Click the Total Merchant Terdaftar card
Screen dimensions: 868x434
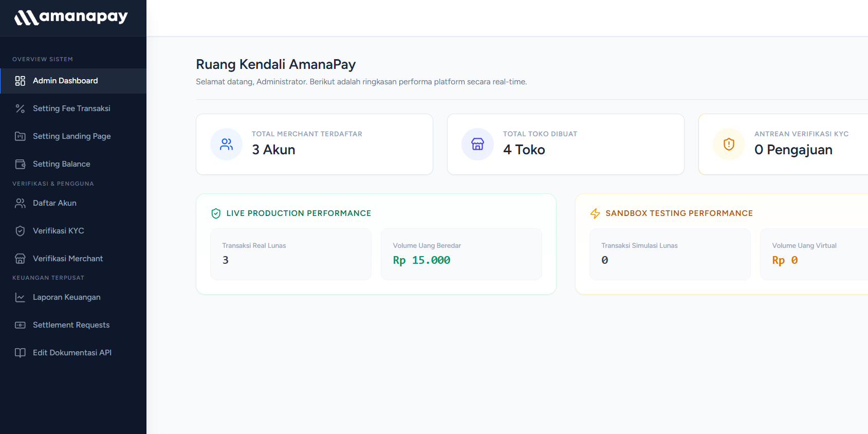coord(315,144)
